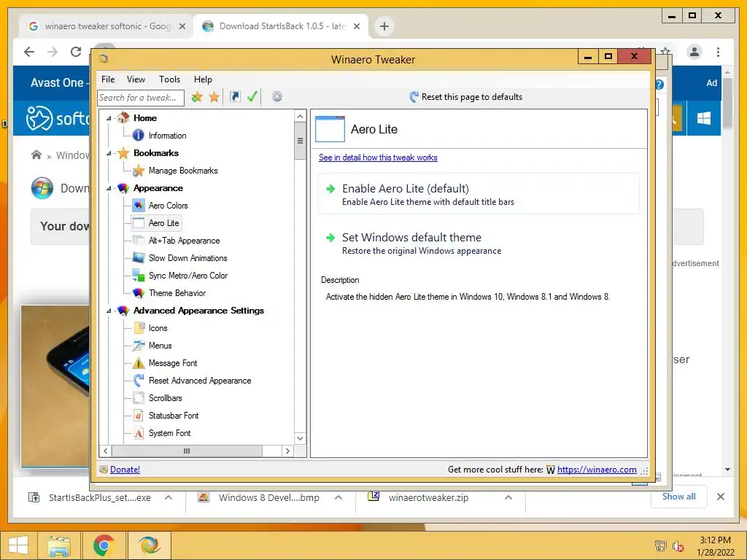Click Enable Aero Lite (default) option
Screen dimensions: 747x560
point(479,194)
